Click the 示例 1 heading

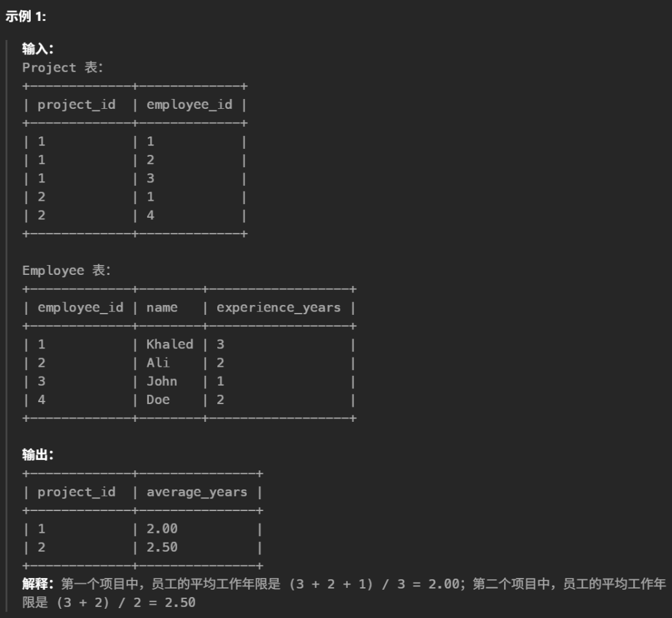click(26, 17)
